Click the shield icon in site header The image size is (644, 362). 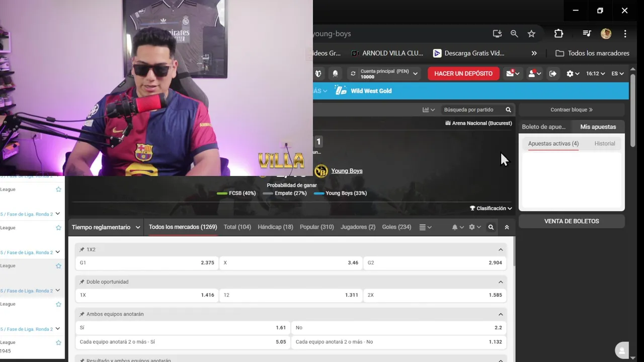point(318,73)
